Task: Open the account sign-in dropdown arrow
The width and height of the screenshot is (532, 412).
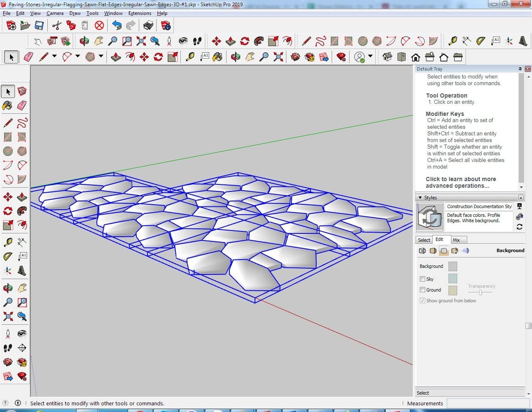Action: click(370, 56)
